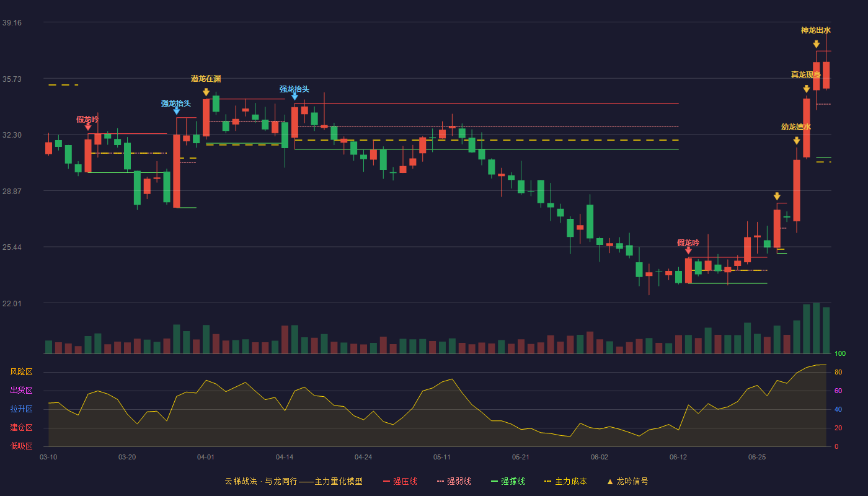The width and height of the screenshot is (868, 496).
Task: Click the 神龙出水 signal arrow
Action: tap(817, 44)
